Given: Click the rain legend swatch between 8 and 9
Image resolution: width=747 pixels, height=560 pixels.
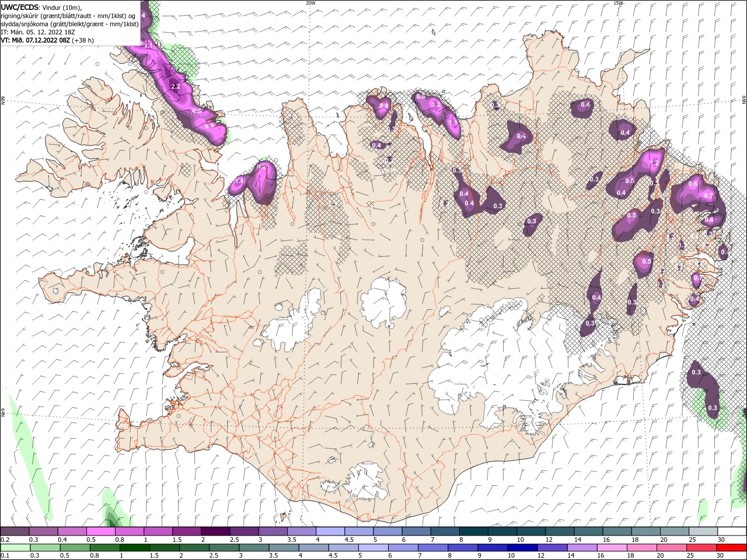Looking at the screenshot, I should [x=463, y=548].
